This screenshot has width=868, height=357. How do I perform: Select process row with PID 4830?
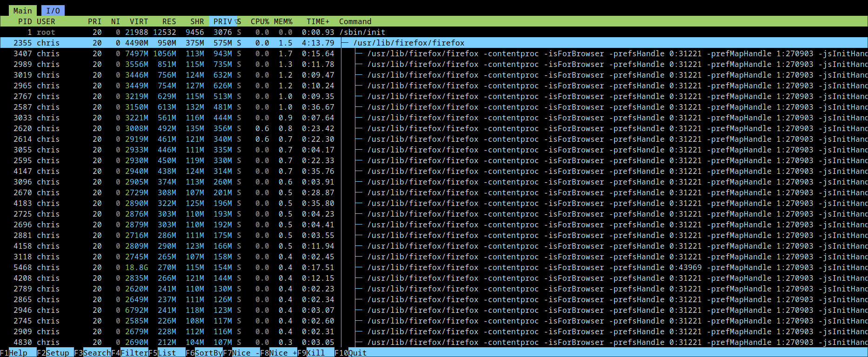click(x=434, y=342)
